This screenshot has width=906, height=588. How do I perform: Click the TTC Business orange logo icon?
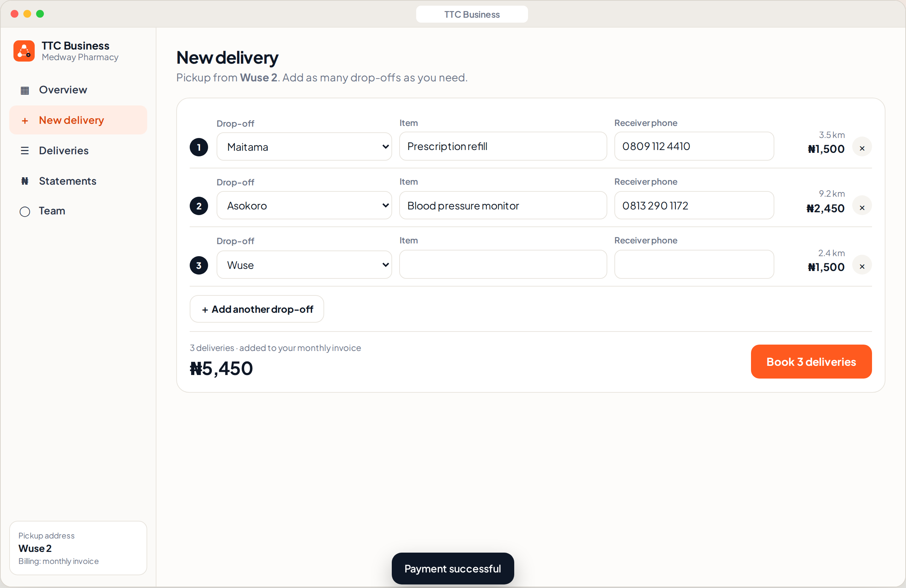[24, 51]
